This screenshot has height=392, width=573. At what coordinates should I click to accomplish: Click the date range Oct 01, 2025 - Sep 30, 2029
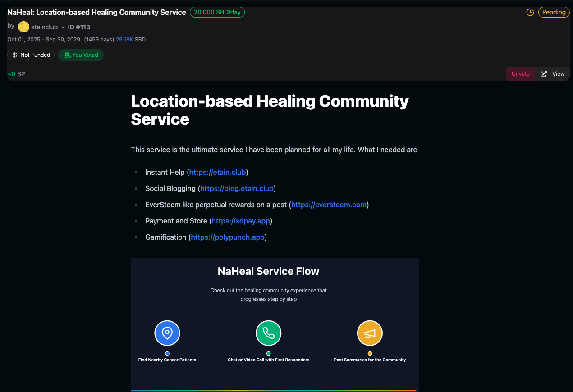tap(44, 40)
